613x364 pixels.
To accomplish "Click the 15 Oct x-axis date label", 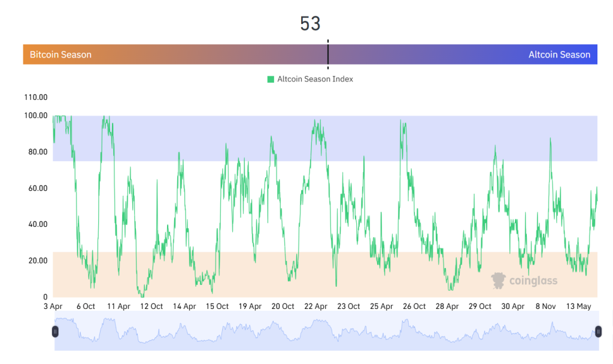I will coord(217,307).
